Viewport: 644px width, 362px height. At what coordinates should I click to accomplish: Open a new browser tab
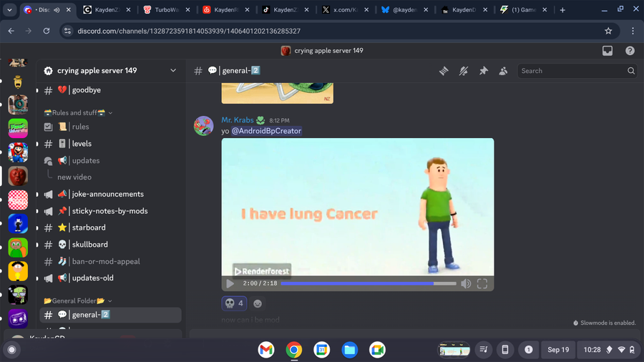562,10
